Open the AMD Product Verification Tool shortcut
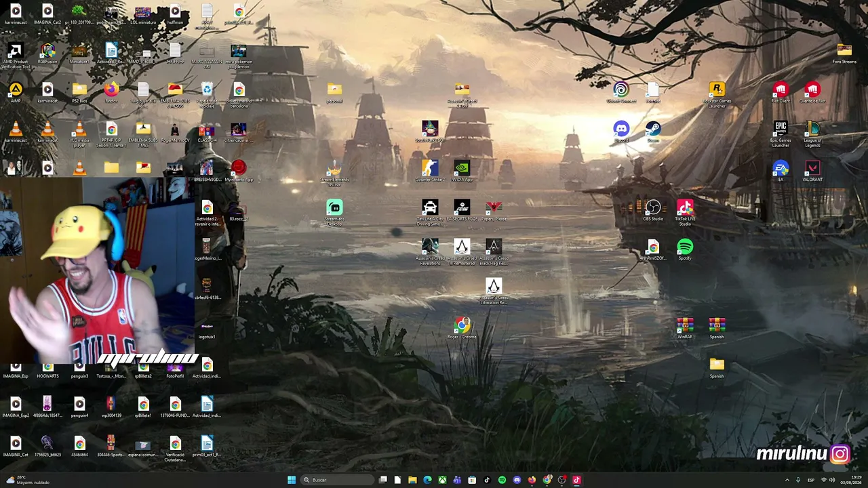 16,56
